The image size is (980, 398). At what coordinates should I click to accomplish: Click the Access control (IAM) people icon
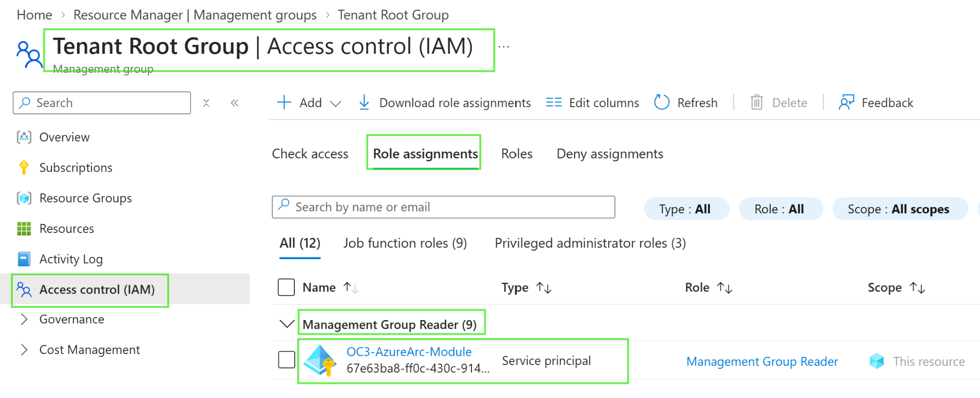click(24, 289)
